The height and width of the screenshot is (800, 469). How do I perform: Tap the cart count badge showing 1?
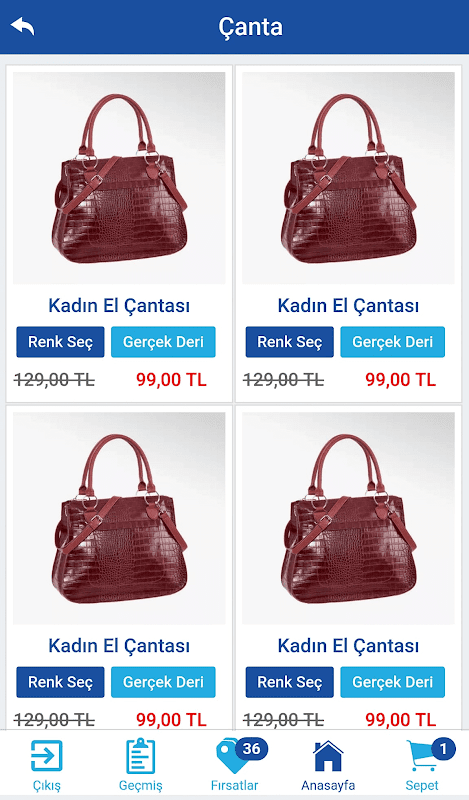pos(443,748)
